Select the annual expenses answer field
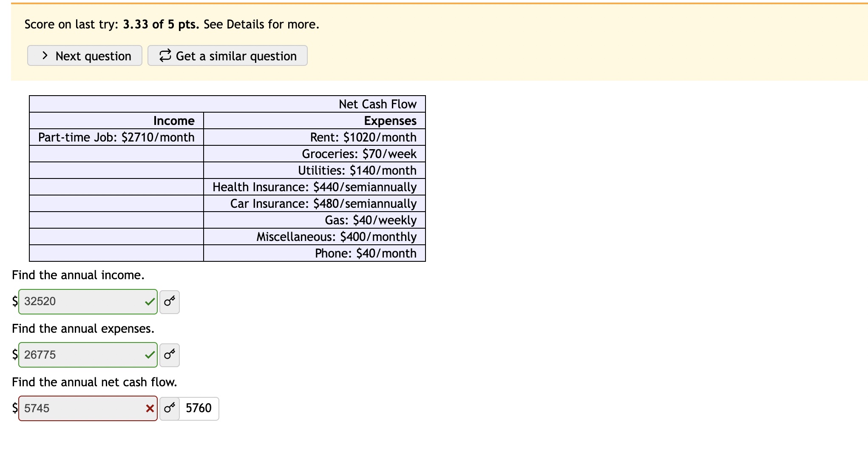Viewport: 868px width, 453px height. tap(88, 355)
